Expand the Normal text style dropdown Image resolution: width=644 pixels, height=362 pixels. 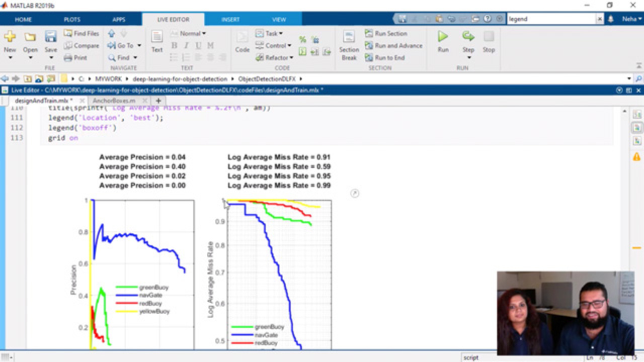click(193, 34)
